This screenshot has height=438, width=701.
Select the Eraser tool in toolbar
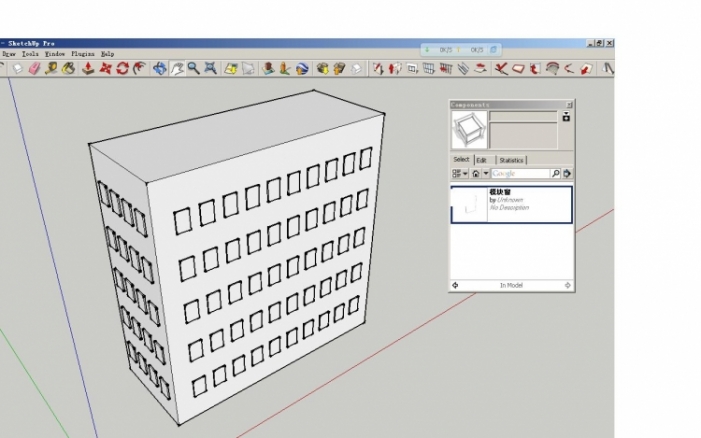(x=33, y=69)
